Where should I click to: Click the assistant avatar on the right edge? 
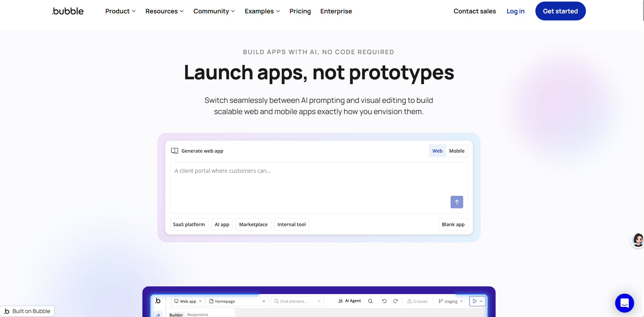tap(638, 240)
